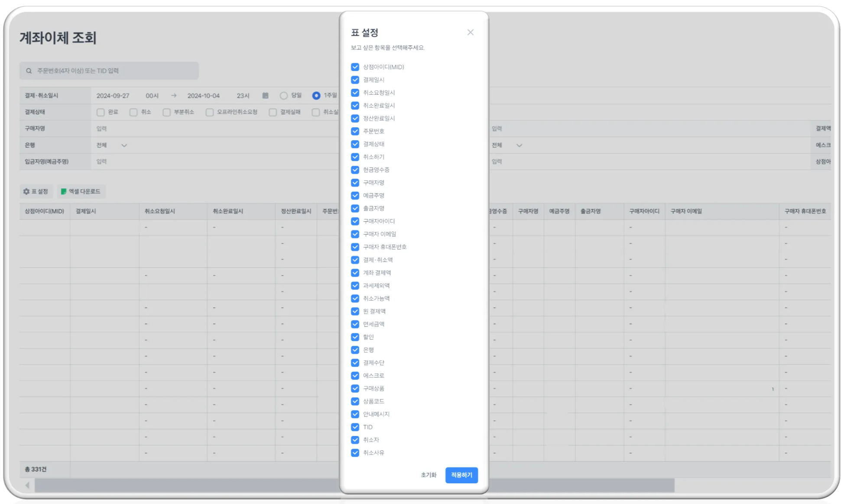This screenshot has height=504, width=841.
Task: Click the 23시 end hour selector
Action: pyautogui.click(x=243, y=96)
